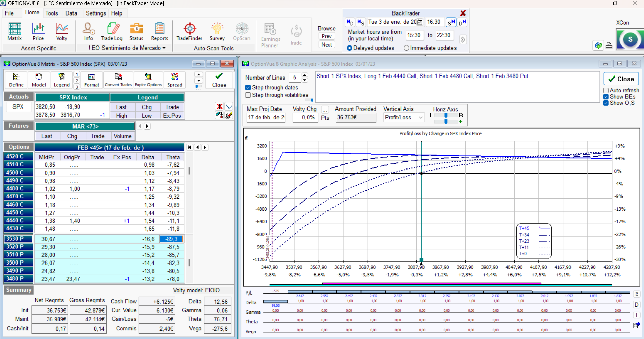This screenshot has height=339, width=644.
Task: Open the Data menu
Action: pos(71,13)
